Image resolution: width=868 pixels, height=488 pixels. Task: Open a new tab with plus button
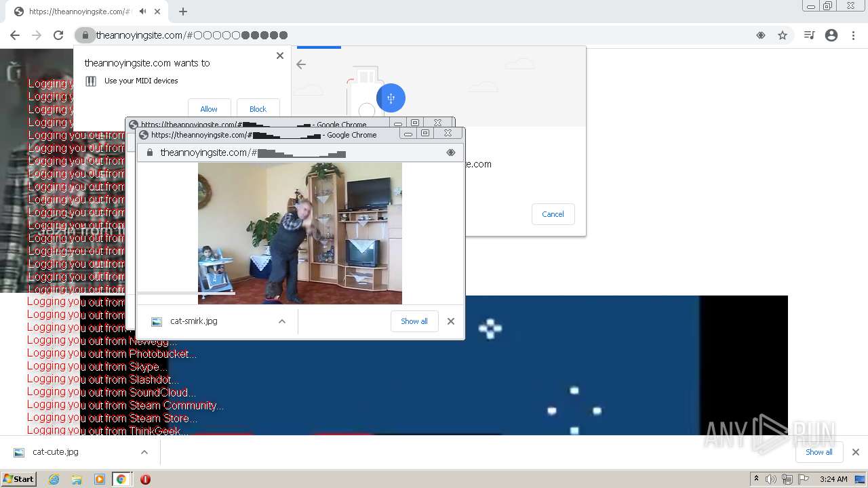[183, 12]
